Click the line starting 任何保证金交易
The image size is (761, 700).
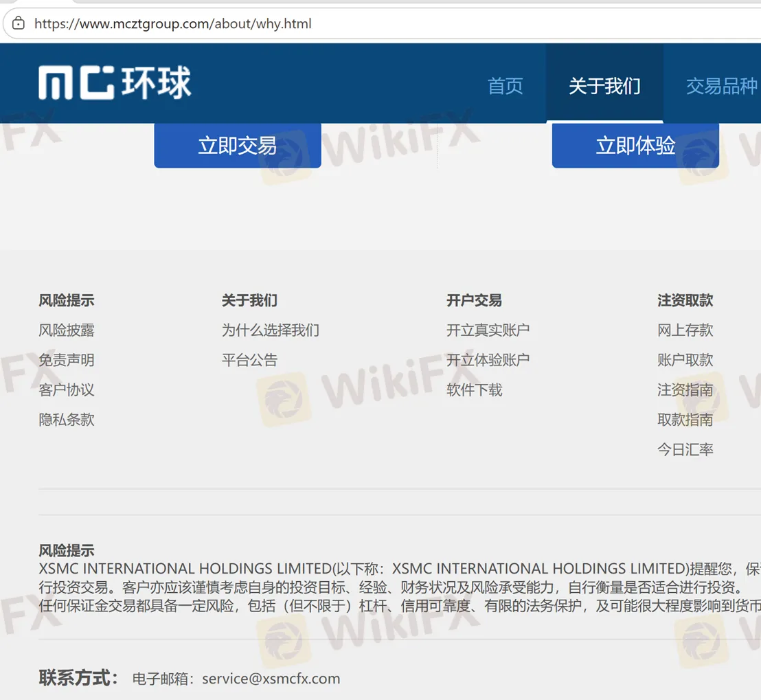tap(400, 606)
